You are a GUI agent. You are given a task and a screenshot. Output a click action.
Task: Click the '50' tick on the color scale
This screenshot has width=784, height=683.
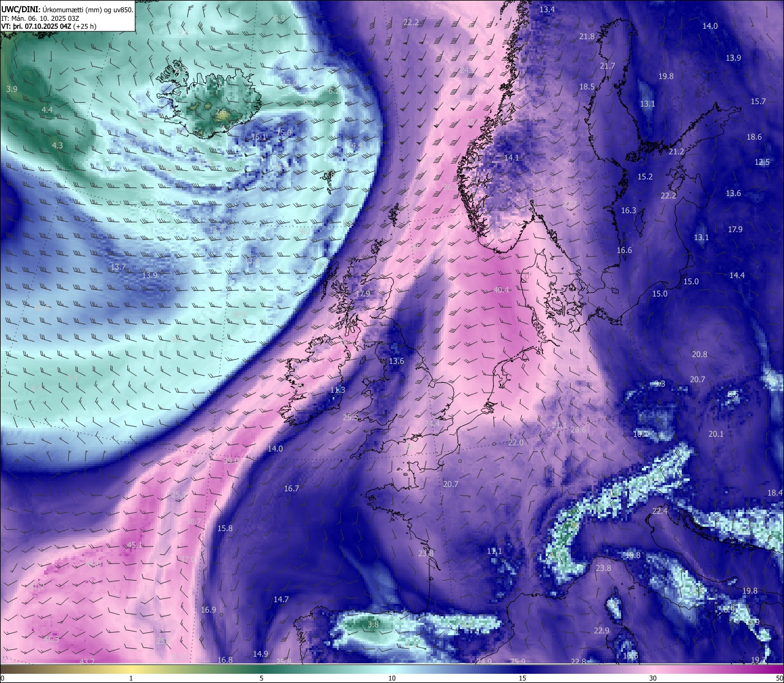pyautogui.click(x=779, y=678)
